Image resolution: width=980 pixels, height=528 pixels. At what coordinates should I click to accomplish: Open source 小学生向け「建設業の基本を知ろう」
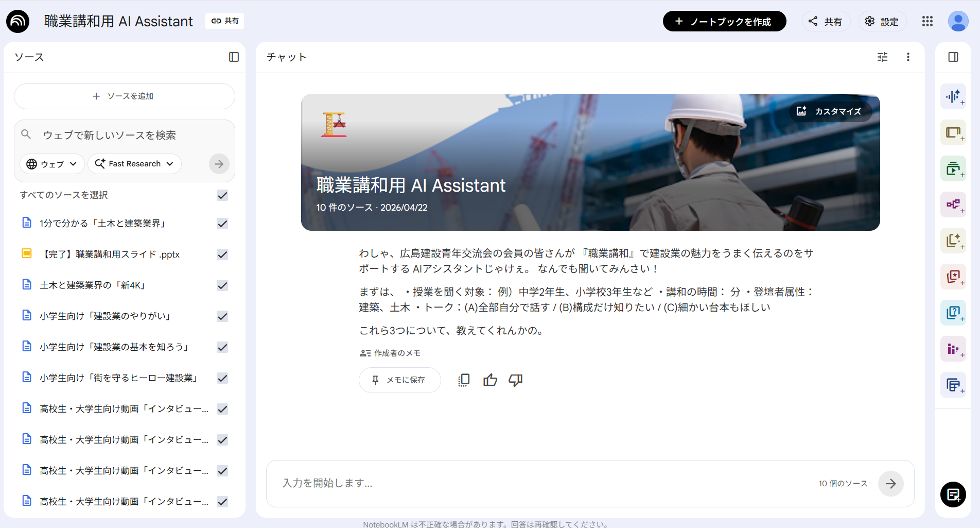pyautogui.click(x=114, y=347)
